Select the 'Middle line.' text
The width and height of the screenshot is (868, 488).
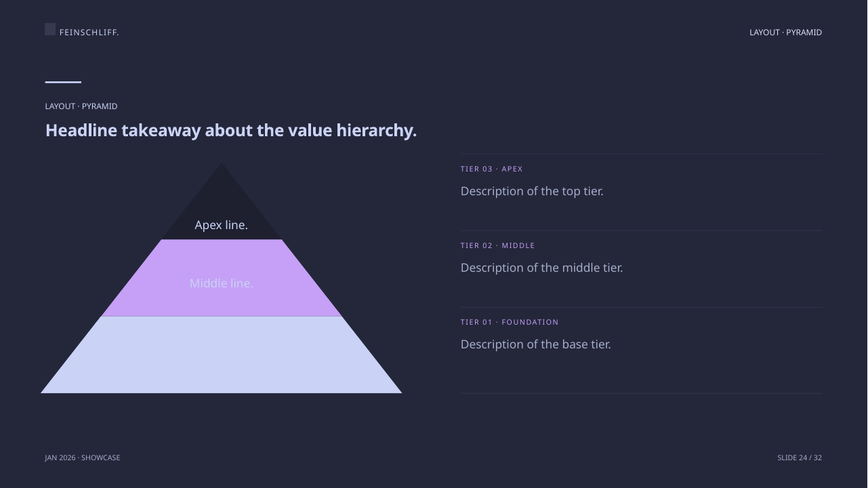coord(222,283)
